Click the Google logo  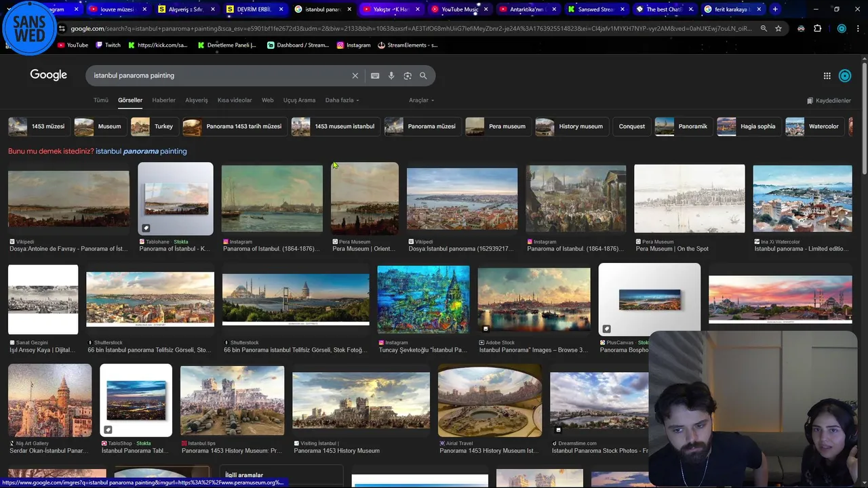coord(48,75)
